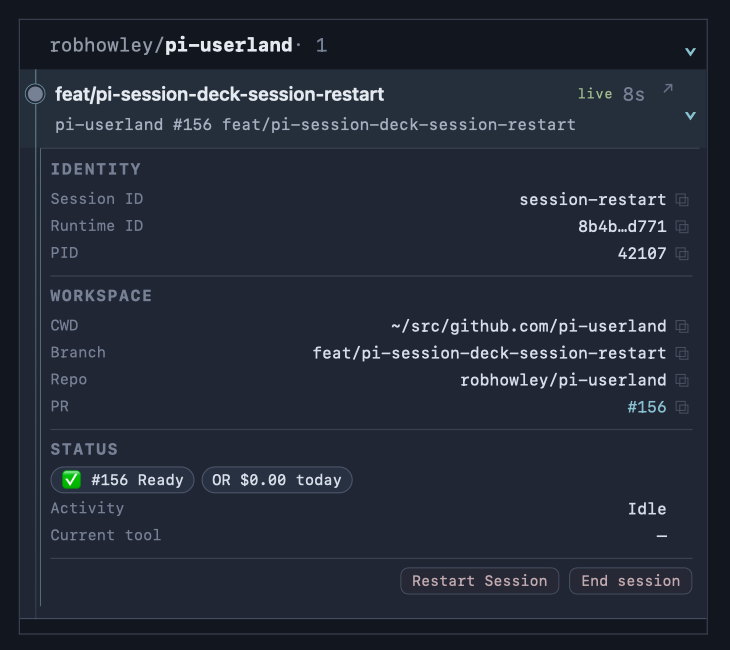The image size is (730, 650).
Task: Click the 8s elapsed time
Action: [634, 94]
